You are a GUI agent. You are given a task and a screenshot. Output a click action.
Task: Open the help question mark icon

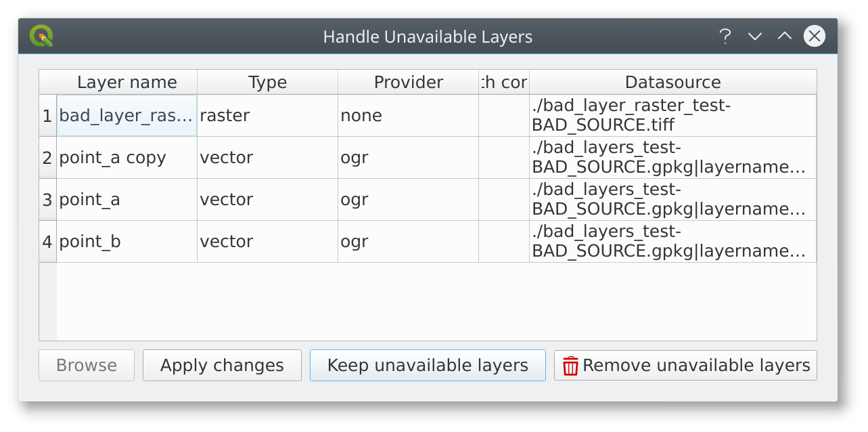tap(725, 36)
